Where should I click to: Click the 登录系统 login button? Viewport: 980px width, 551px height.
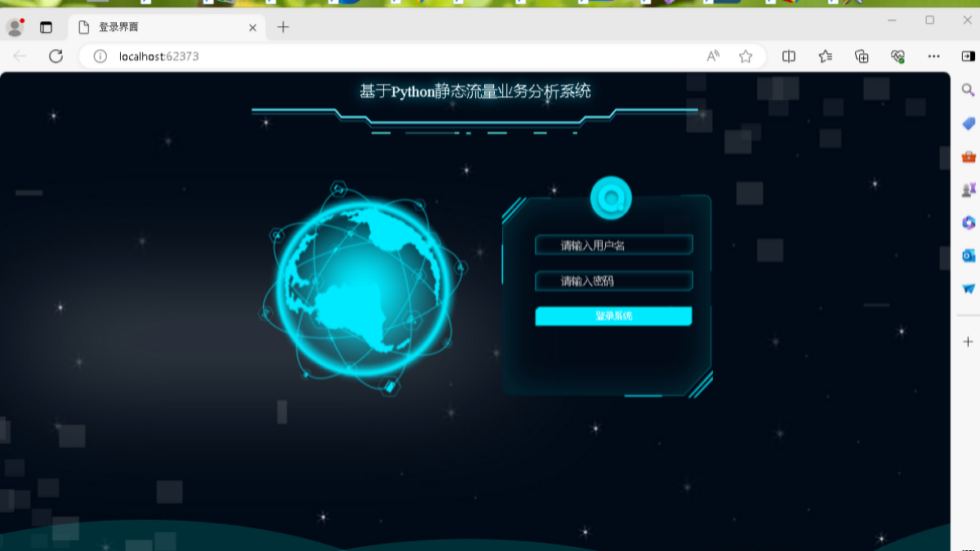coord(613,316)
